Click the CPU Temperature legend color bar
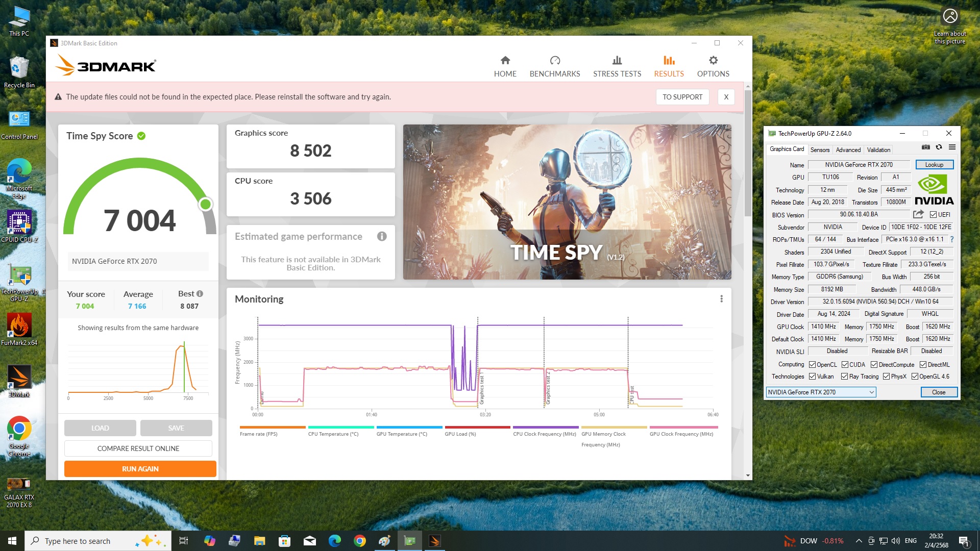The width and height of the screenshot is (980, 551). click(341, 428)
